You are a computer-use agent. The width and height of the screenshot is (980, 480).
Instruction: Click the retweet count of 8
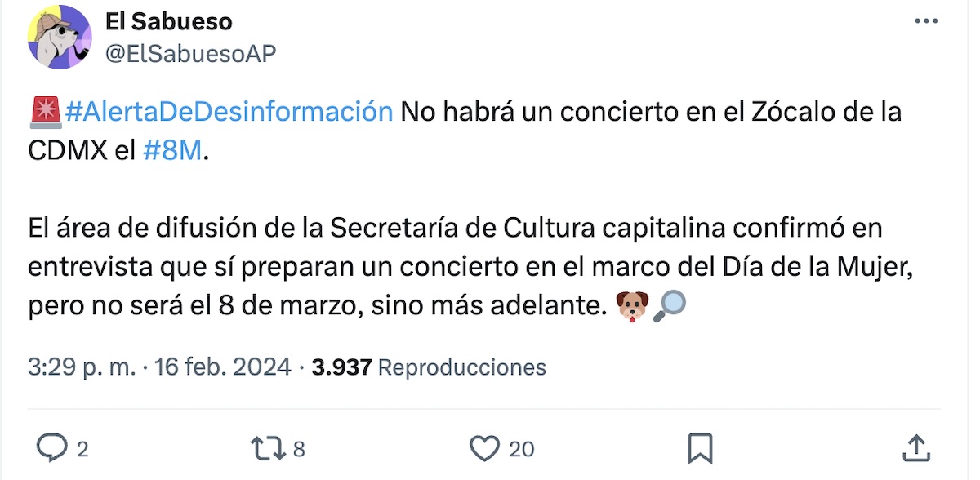[298, 449]
